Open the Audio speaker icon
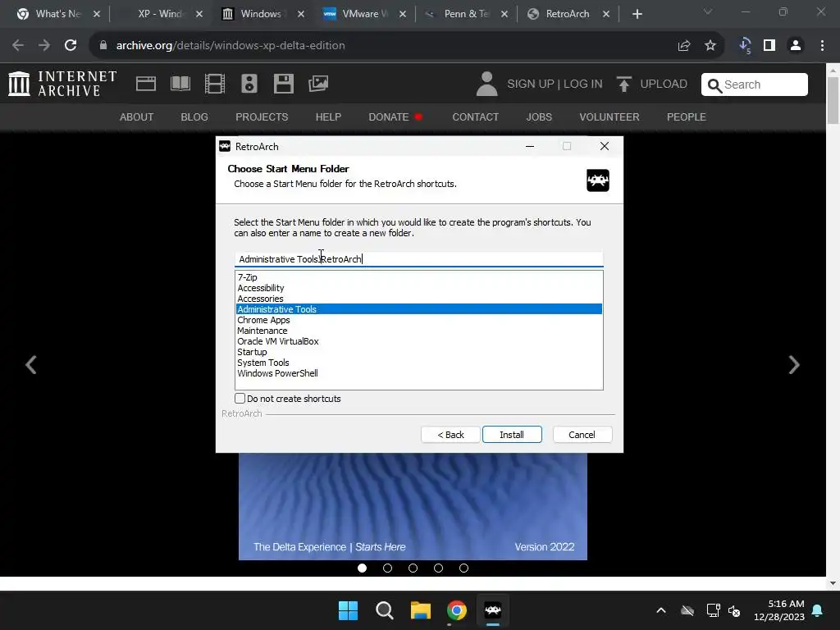The height and width of the screenshot is (630, 840). click(249, 84)
